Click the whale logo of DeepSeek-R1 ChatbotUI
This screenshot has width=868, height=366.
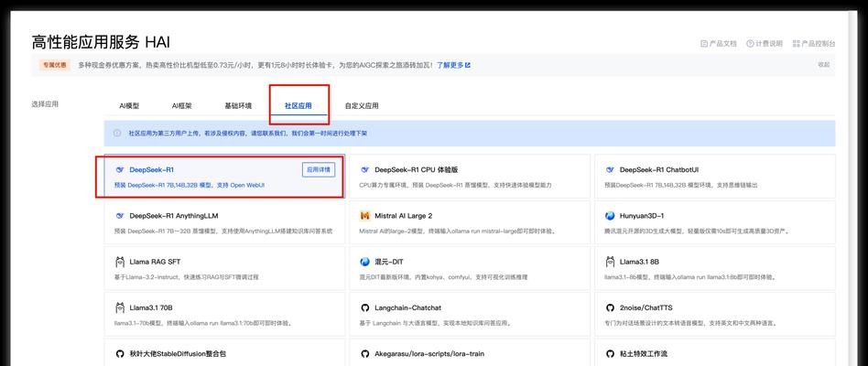(x=610, y=169)
